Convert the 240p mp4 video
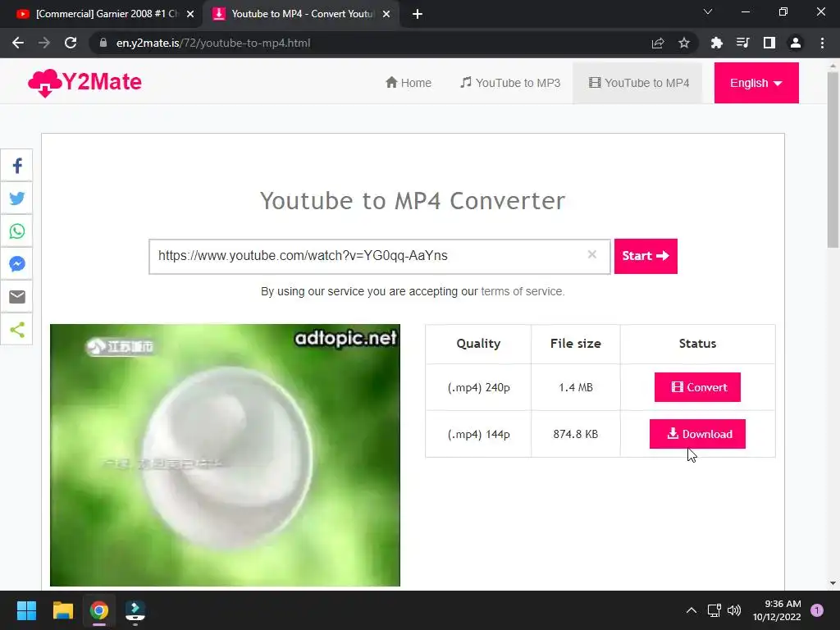840x630 pixels. tap(697, 387)
